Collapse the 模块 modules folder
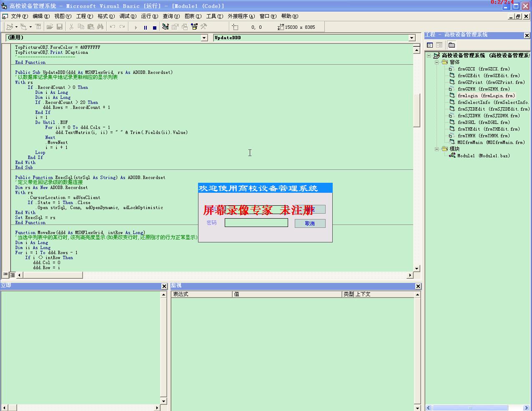 437,149
